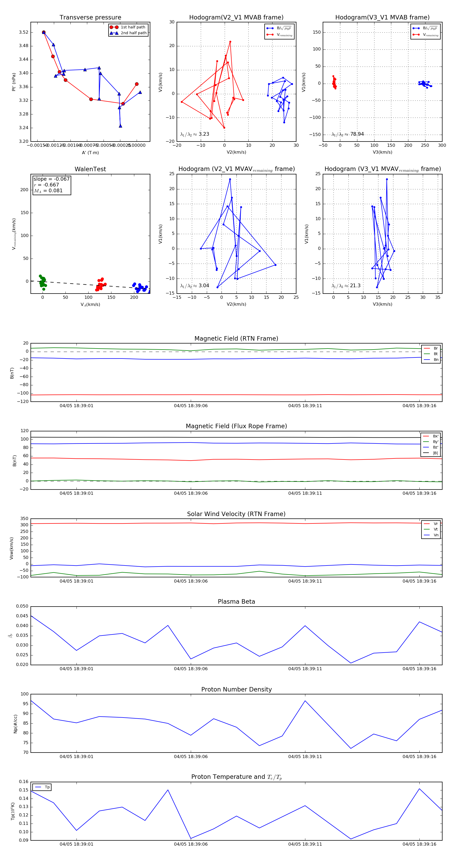Click the λ1/λ3 ≈ 78.94 annotation
Screen dimensions: 473x868
[x=348, y=134]
